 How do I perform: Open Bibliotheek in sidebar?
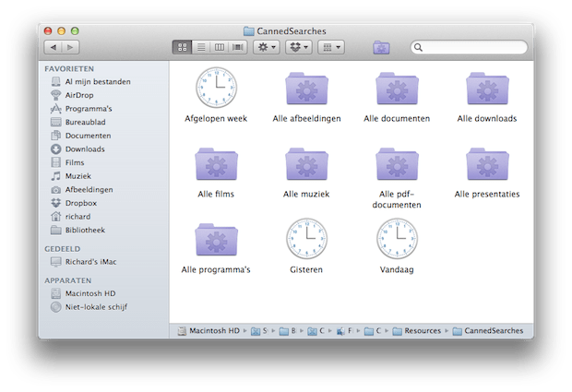[77, 230]
